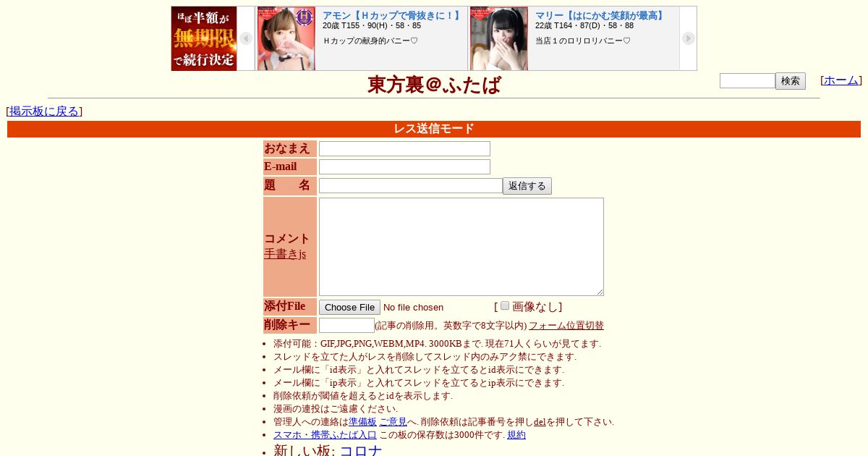The height and width of the screenshot is (456, 868).
Task: Open the 規約 terms link
Action: (x=516, y=435)
